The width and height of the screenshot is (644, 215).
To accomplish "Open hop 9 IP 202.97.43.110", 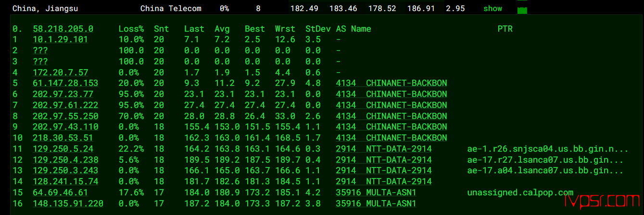I will (65, 127).
